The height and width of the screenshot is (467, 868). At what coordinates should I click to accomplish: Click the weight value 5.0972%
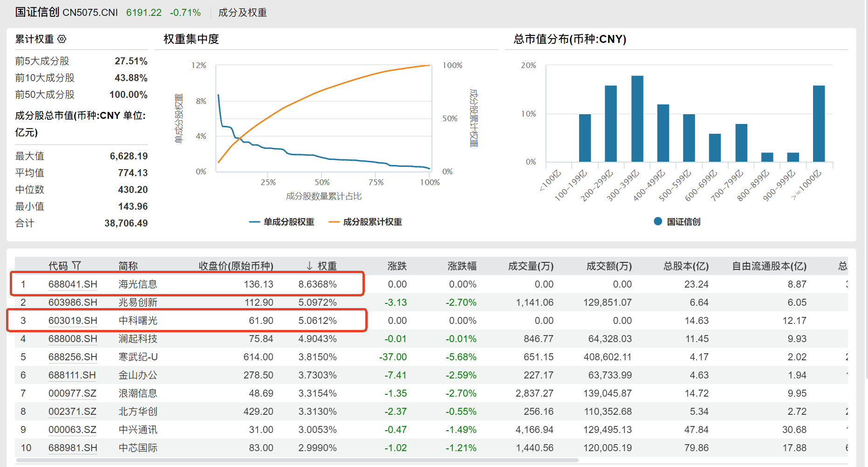point(317,302)
